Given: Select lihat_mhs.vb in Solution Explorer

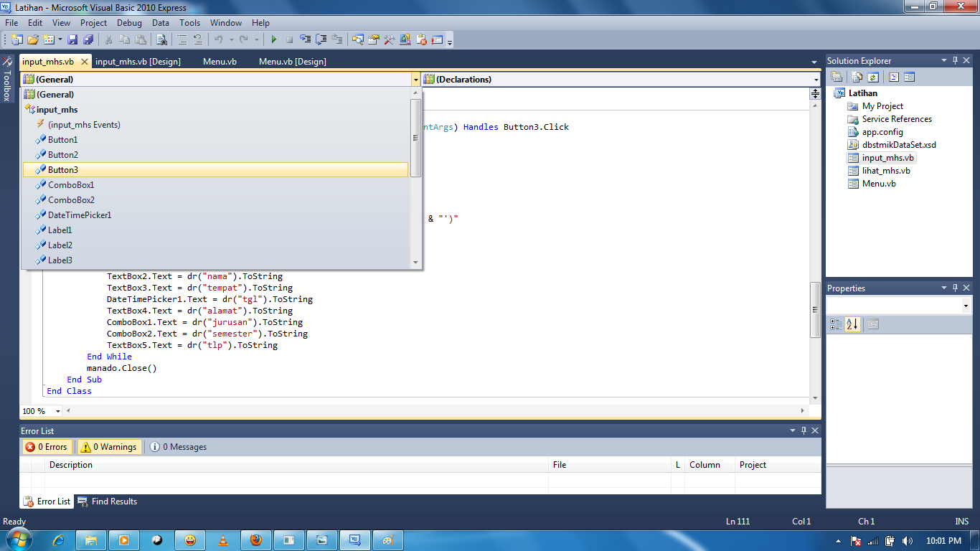Looking at the screenshot, I should point(880,170).
